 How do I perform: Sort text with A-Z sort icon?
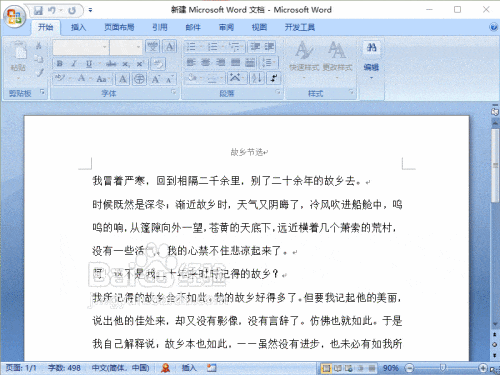257,78
